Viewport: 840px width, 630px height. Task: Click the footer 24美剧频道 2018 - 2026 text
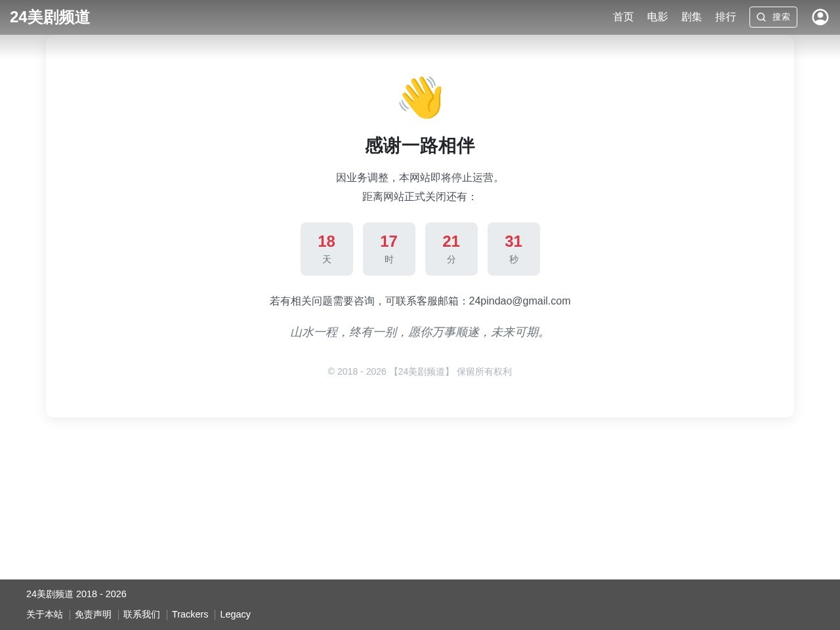pos(76,594)
